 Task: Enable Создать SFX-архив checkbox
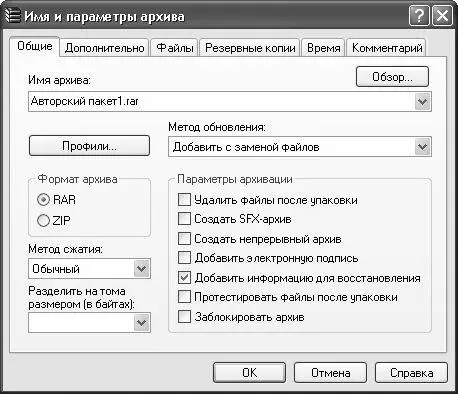(184, 219)
